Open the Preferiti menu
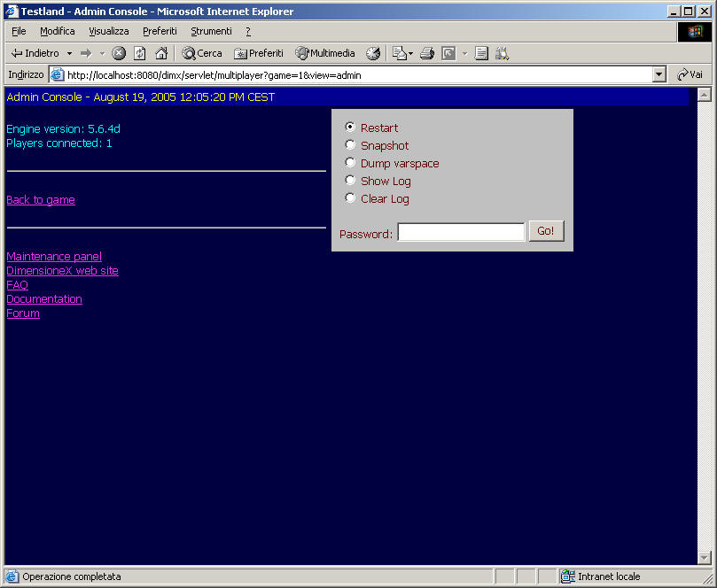717x588 pixels. point(160,31)
